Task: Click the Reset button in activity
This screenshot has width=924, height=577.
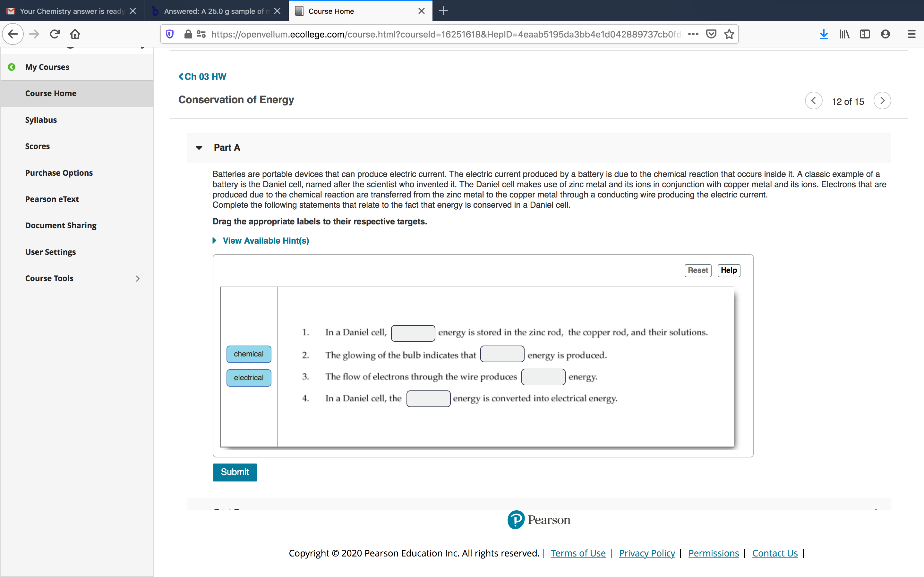Action: point(698,270)
